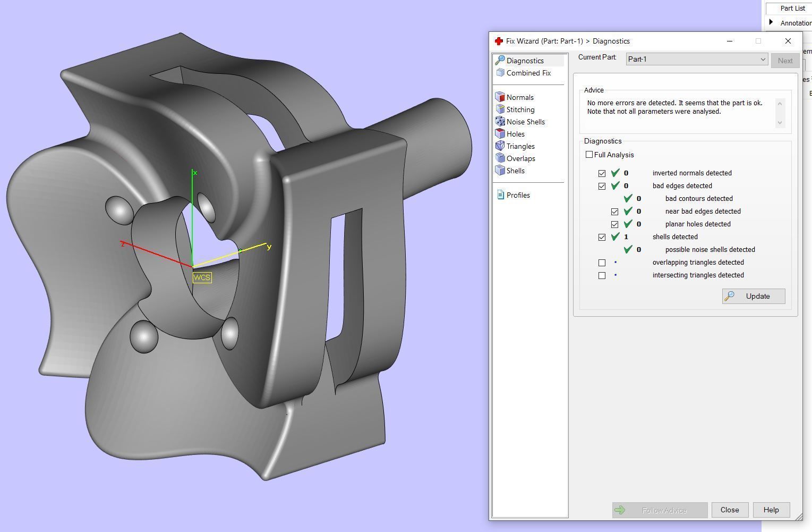Click the red cross Fix Wizard title icon
The width and height of the screenshot is (812, 532).
499,41
